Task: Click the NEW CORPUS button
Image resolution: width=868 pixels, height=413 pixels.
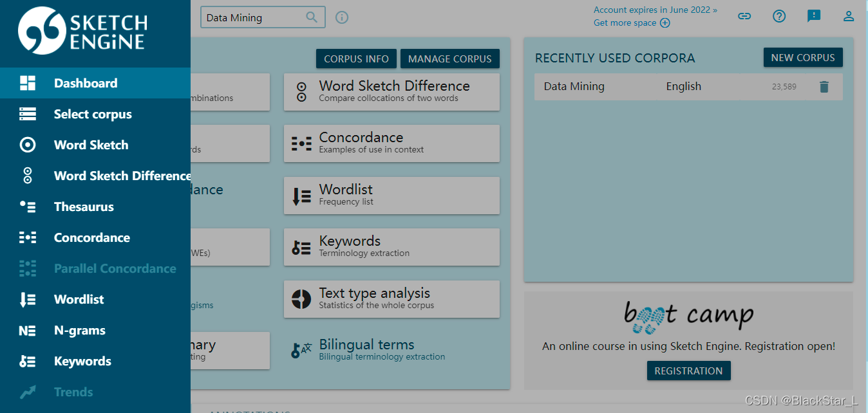Action: [803, 57]
